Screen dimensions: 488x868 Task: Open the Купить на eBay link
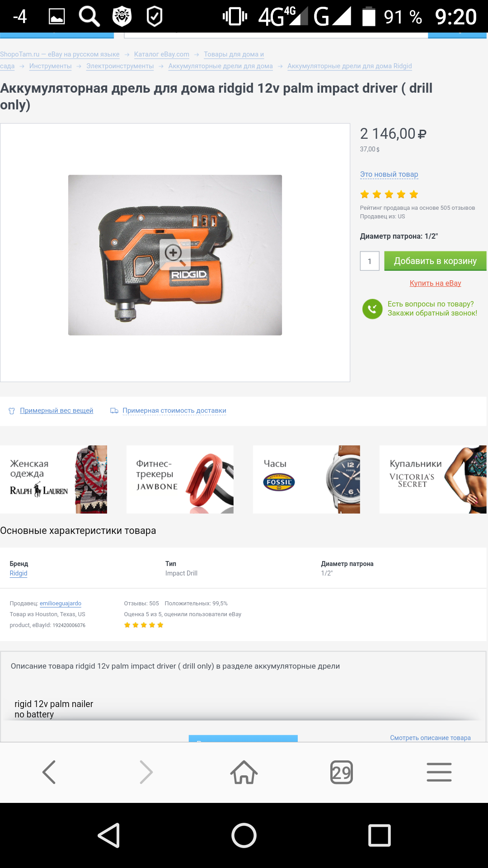[x=435, y=283]
